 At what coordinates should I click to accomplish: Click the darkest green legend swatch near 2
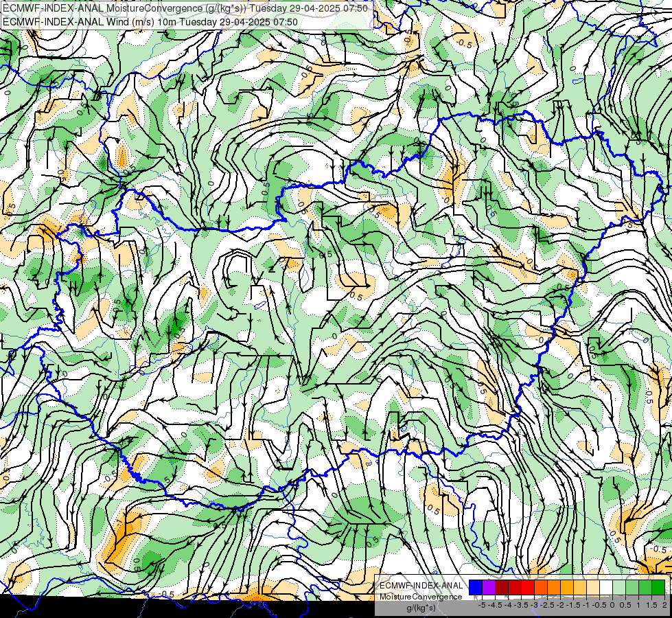(x=658, y=588)
